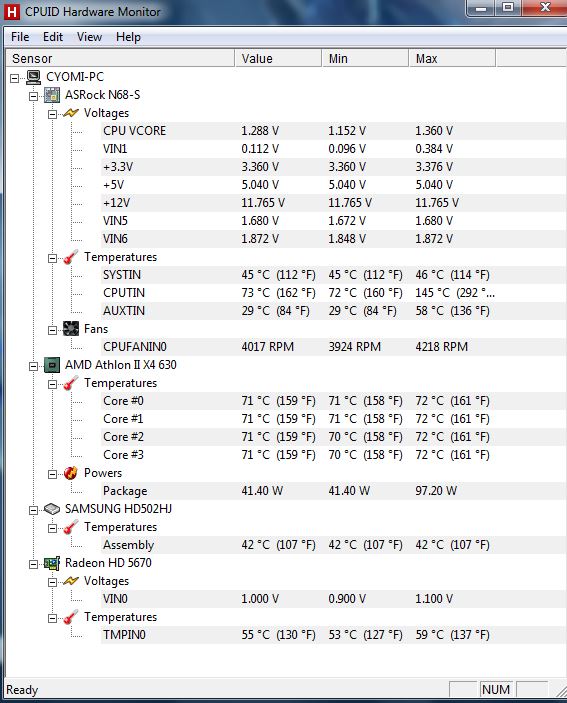Viewport: 567px width, 703px height.
Task: Select the CPUTIN temperature row
Action: pos(333,293)
